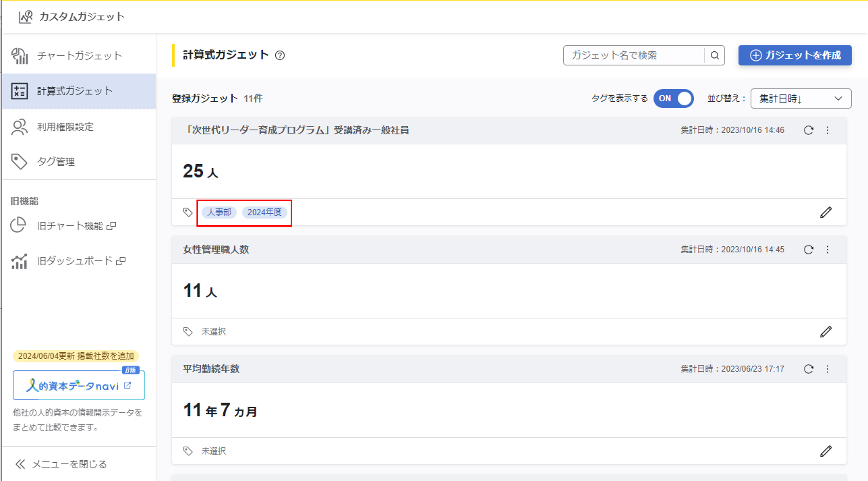Open タグ管理 from the sidebar
This screenshot has height=481, width=868.
click(x=56, y=162)
